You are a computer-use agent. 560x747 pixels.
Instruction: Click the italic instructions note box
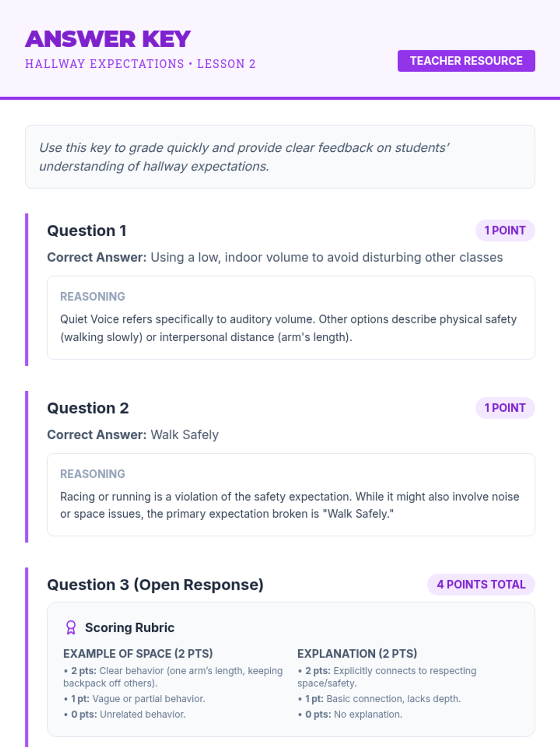tap(280, 157)
